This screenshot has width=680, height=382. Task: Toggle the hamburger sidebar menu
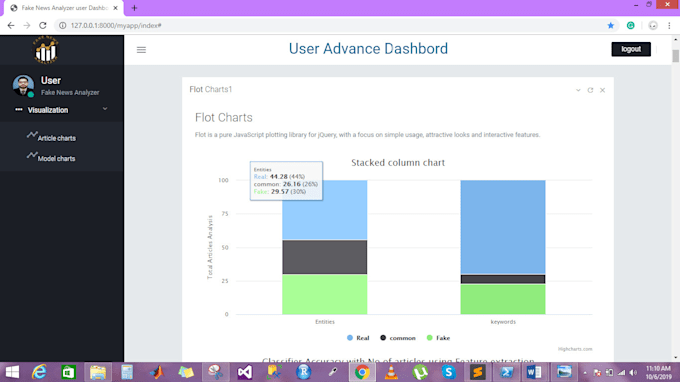pos(141,50)
